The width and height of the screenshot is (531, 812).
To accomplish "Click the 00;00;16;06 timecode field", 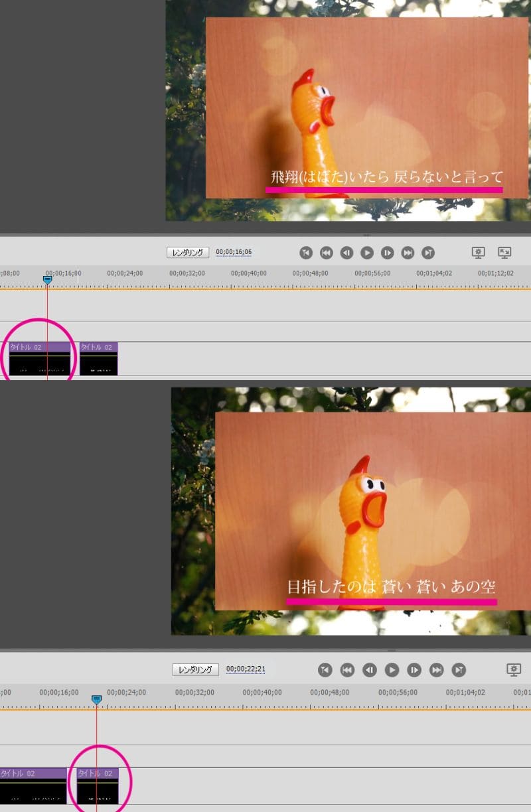I will tap(234, 253).
